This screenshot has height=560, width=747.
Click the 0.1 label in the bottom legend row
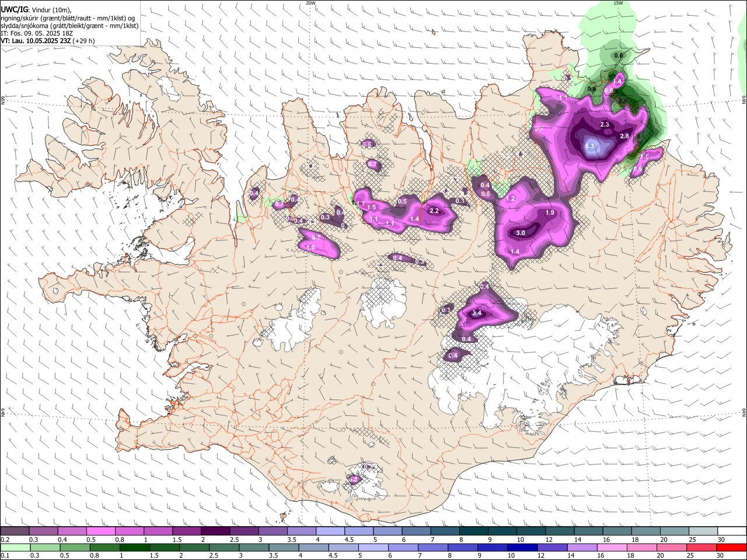[4, 555]
